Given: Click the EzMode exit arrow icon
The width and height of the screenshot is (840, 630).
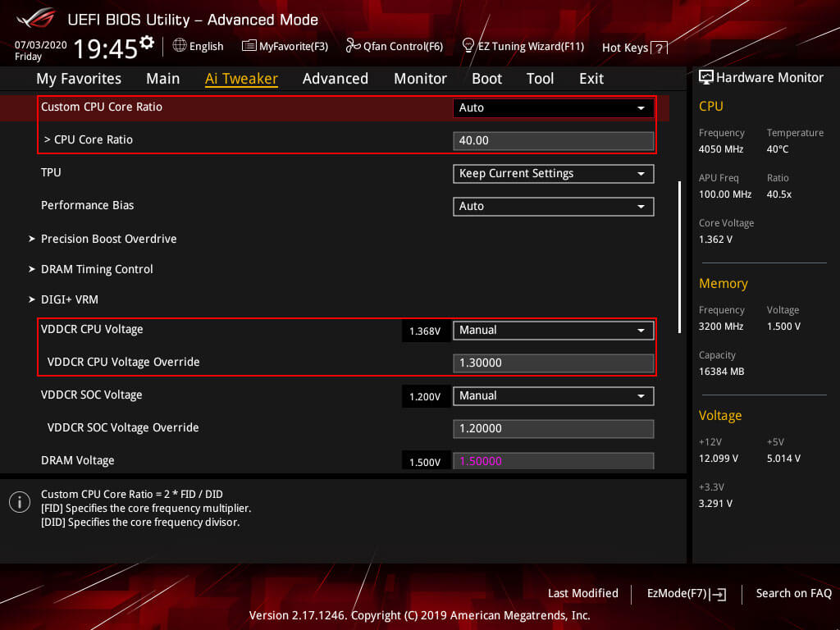Looking at the screenshot, I should pos(718,594).
